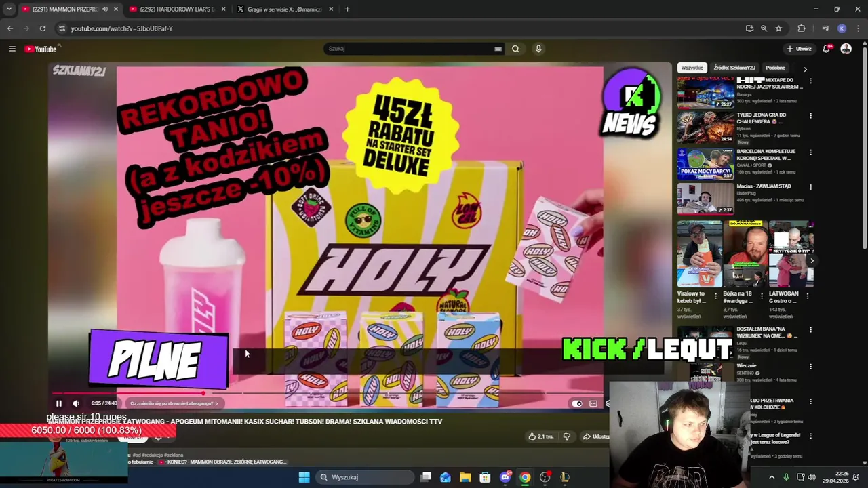Open the YouTube hamburger guide menu
This screenshot has width=868, height=488.
coord(12,49)
